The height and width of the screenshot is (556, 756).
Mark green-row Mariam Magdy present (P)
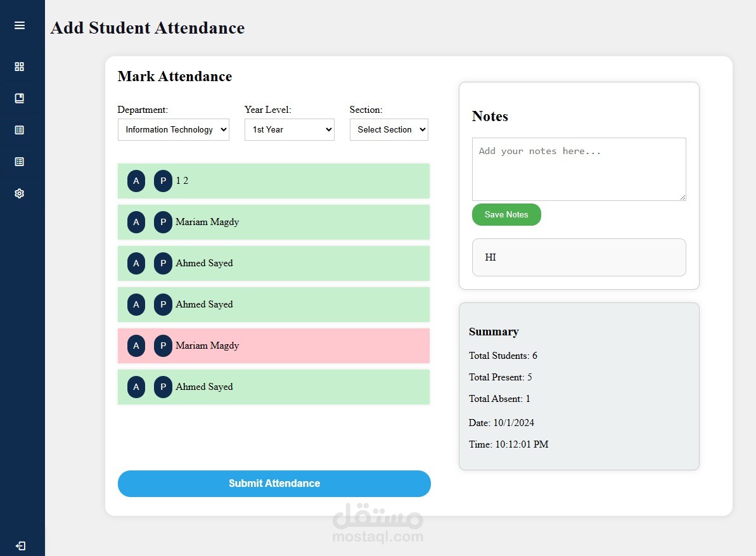[x=163, y=223]
